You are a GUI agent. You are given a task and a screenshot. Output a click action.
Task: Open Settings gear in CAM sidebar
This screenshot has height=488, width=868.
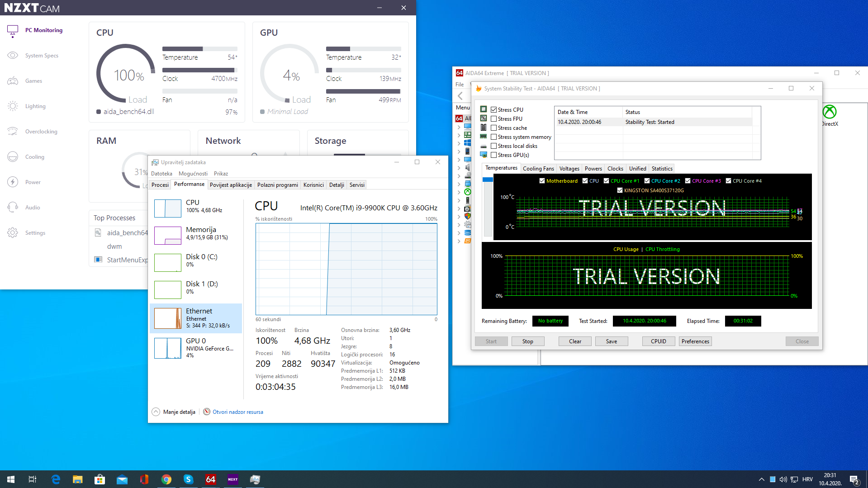coord(13,233)
